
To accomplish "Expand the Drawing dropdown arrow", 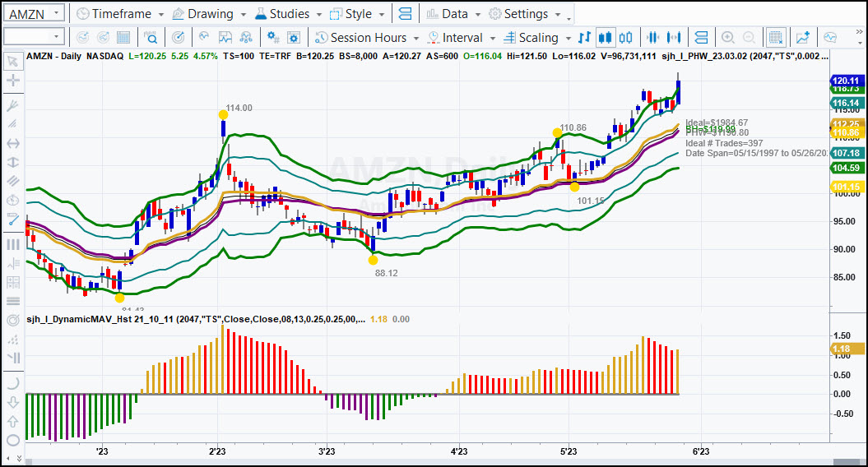I will [x=243, y=14].
